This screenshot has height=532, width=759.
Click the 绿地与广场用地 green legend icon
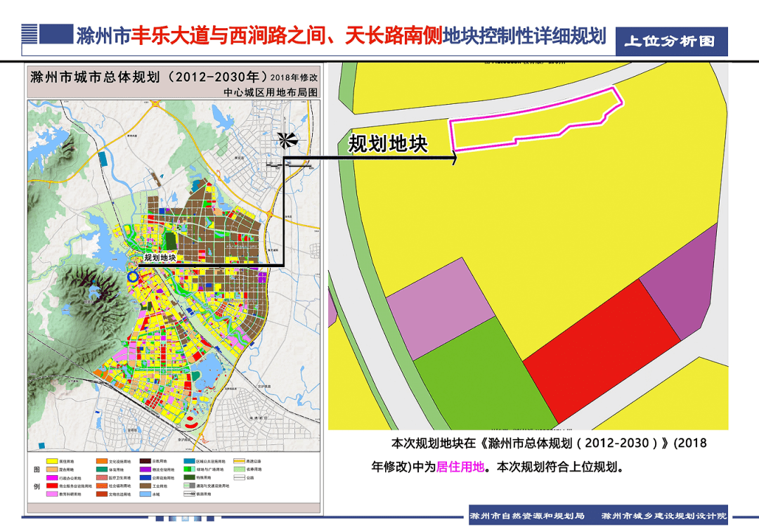point(188,469)
